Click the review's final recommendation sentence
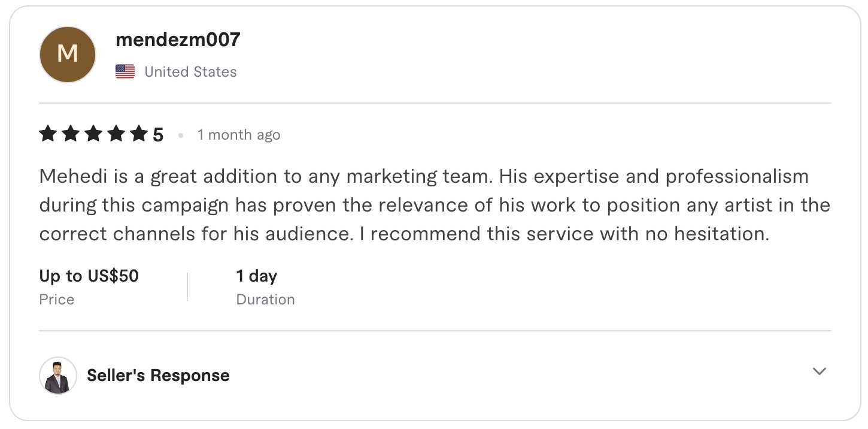The height and width of the screenshot is (429, 868). pos(564,234)
